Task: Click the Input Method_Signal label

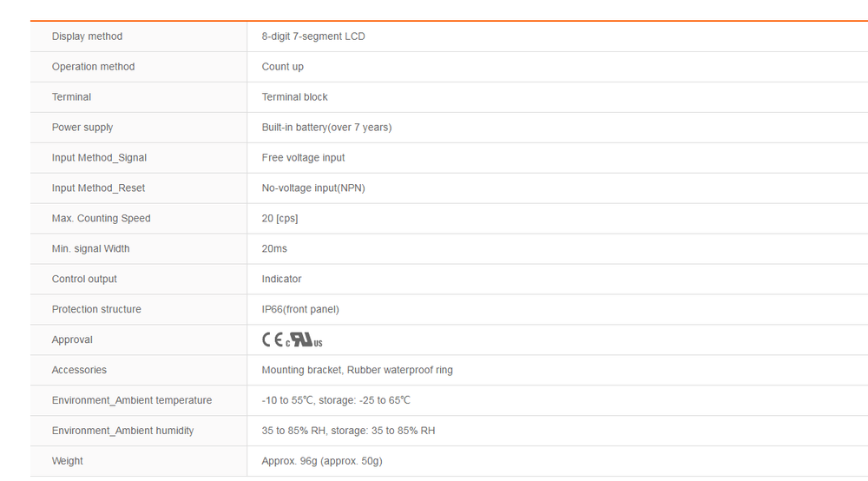Action: coord(99,158)
